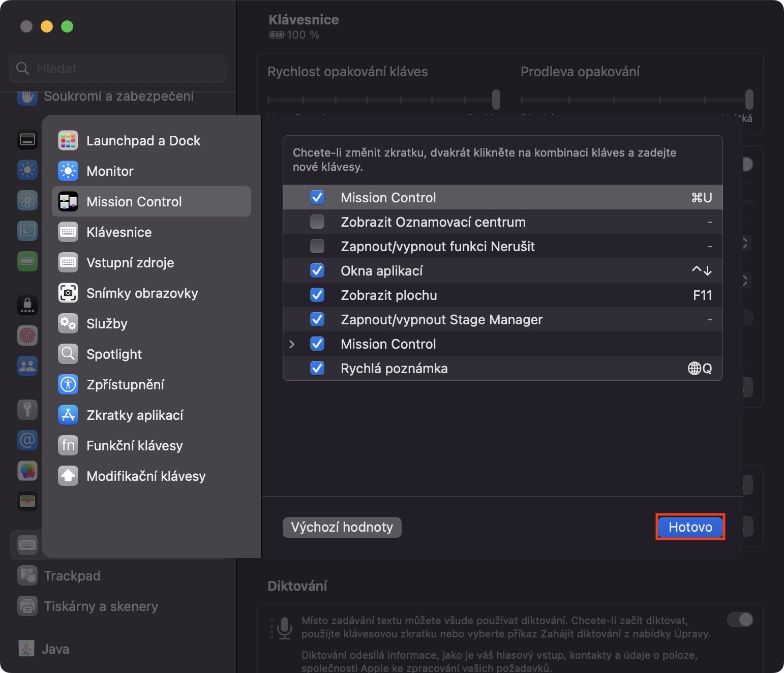Click the Zkratky aplikací App Store icon
Viewport: 784px width, 673px height.
click(68, 415)
